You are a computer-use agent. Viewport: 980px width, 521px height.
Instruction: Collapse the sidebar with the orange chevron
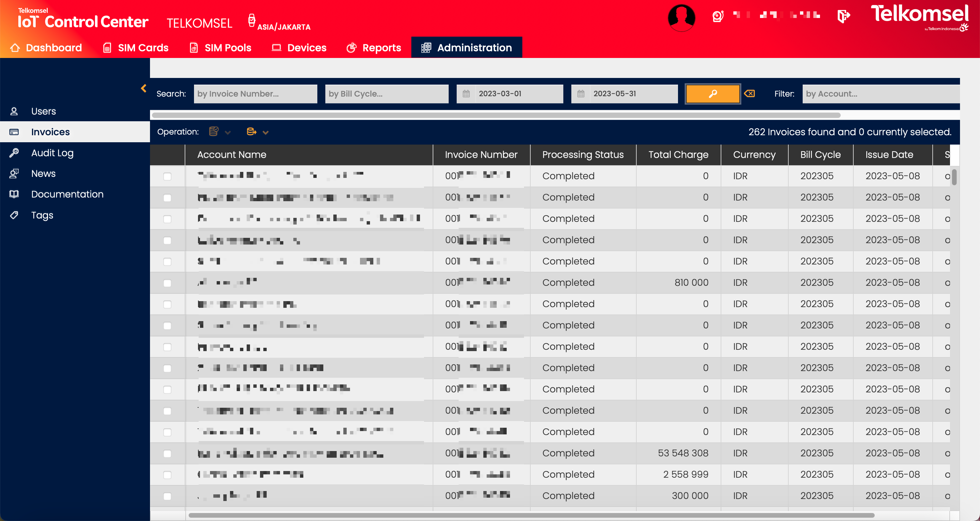[x=143, y=88]
